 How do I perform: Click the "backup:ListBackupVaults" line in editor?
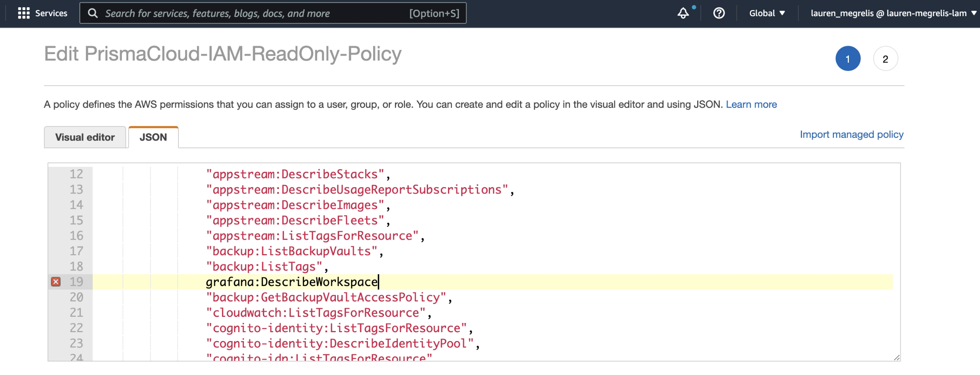pos(291,251)
